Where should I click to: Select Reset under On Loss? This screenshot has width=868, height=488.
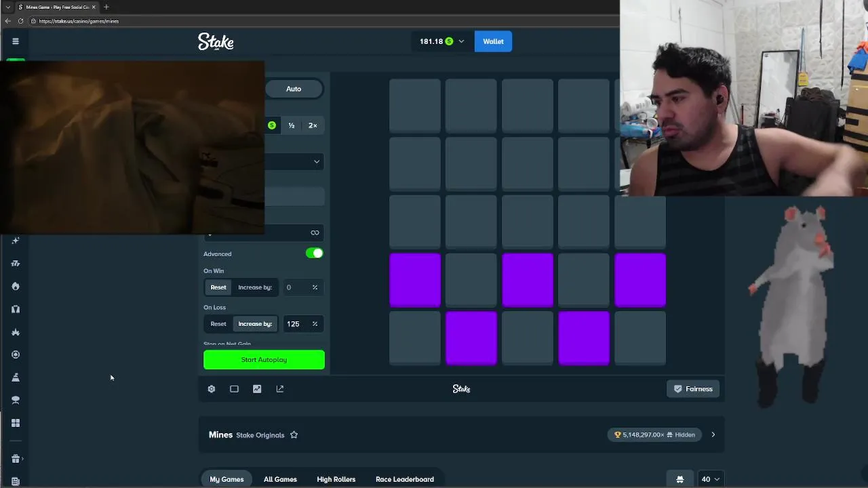click(218, 324)
